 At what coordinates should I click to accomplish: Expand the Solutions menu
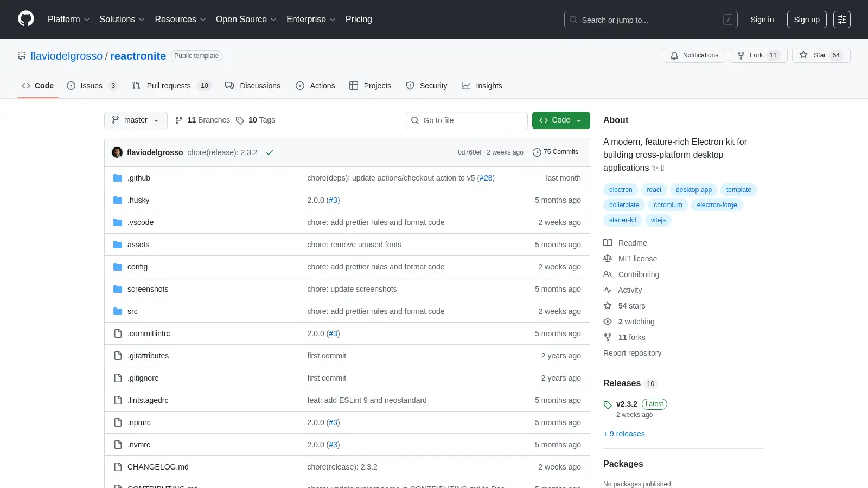pyautogui.click(x=122, y=20)
